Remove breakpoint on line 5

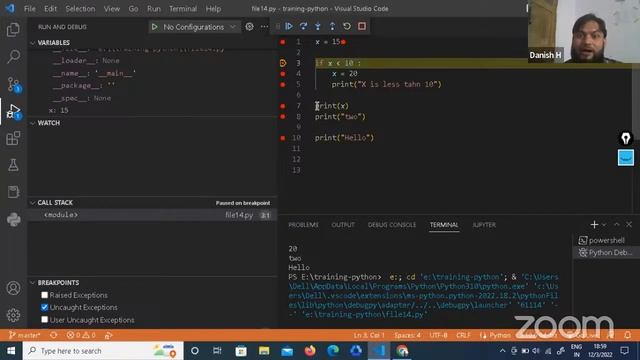point(282,84)
